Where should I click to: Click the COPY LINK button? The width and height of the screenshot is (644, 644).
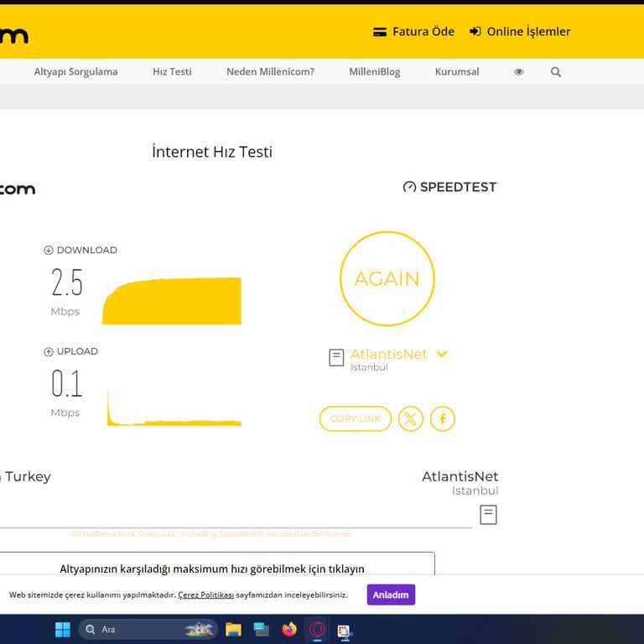click(356, 418)
